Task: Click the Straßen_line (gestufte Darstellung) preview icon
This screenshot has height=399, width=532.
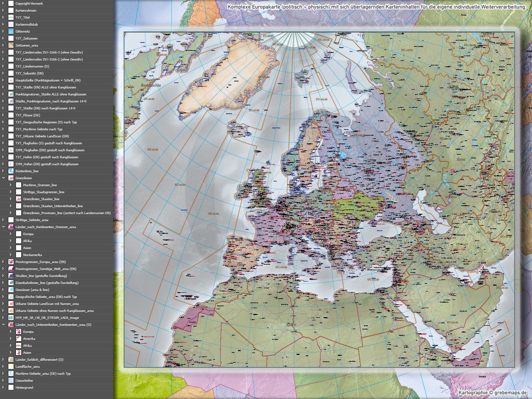Action: pos(11,276)
